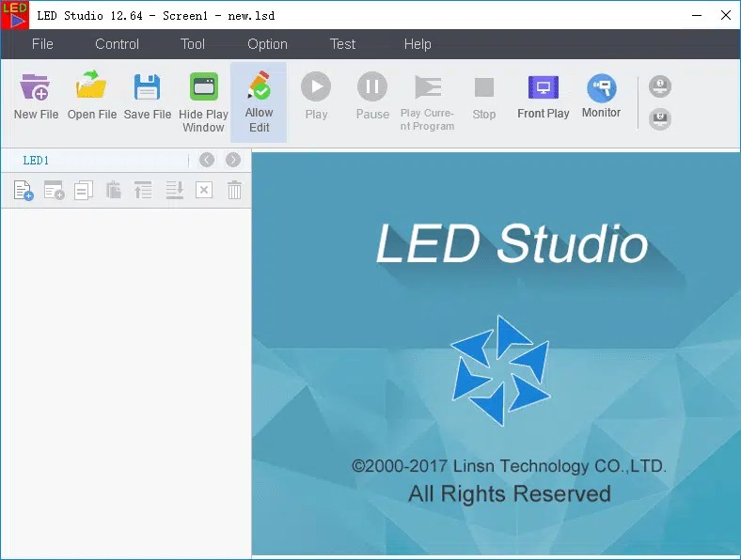Open the Control menu
This screenshot has height=560, width=741.
tap(117, 44)
